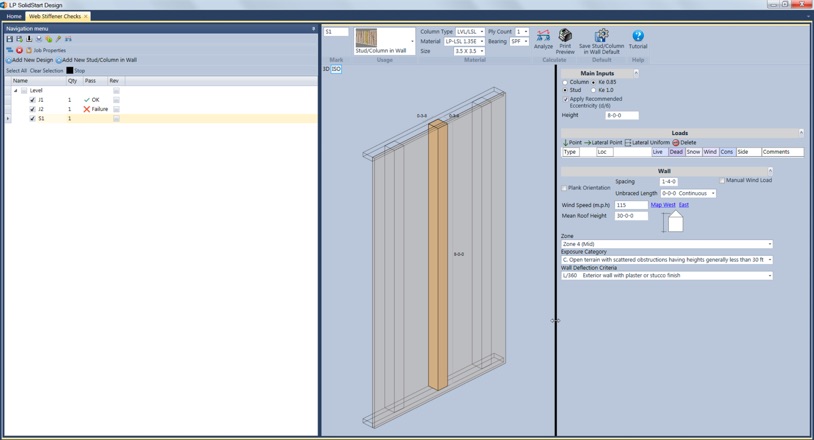814x440 pixels.
Task: Select the Column radio button
Action: coord(565,82)
